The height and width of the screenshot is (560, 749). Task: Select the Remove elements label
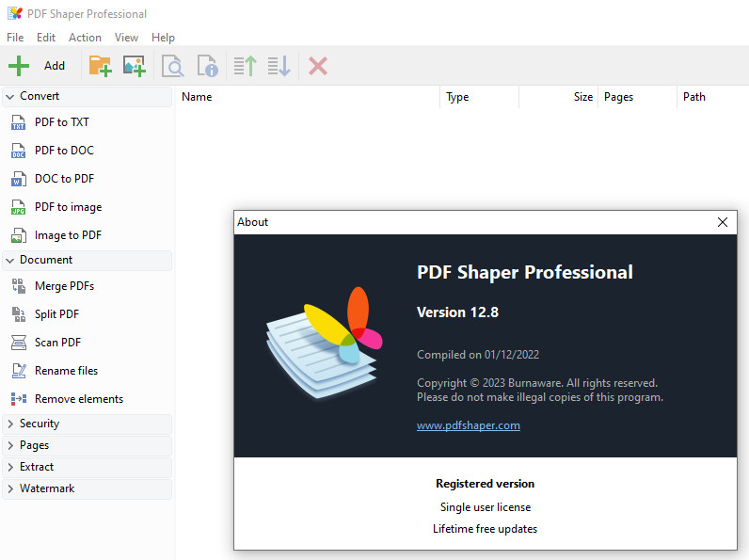79,398
